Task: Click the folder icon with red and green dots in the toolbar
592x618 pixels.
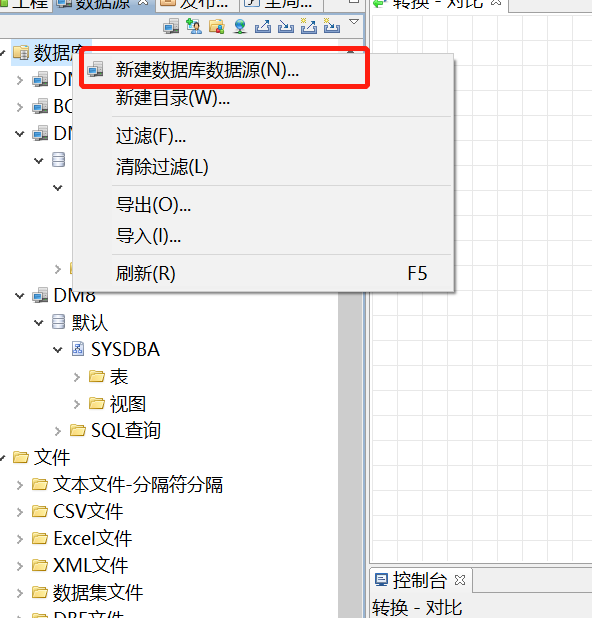Action: click(217, 26)
